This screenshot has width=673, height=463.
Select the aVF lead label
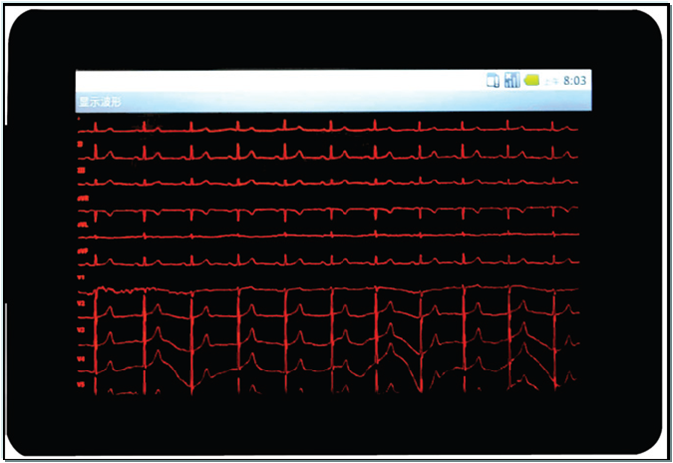tap(82, 251)
